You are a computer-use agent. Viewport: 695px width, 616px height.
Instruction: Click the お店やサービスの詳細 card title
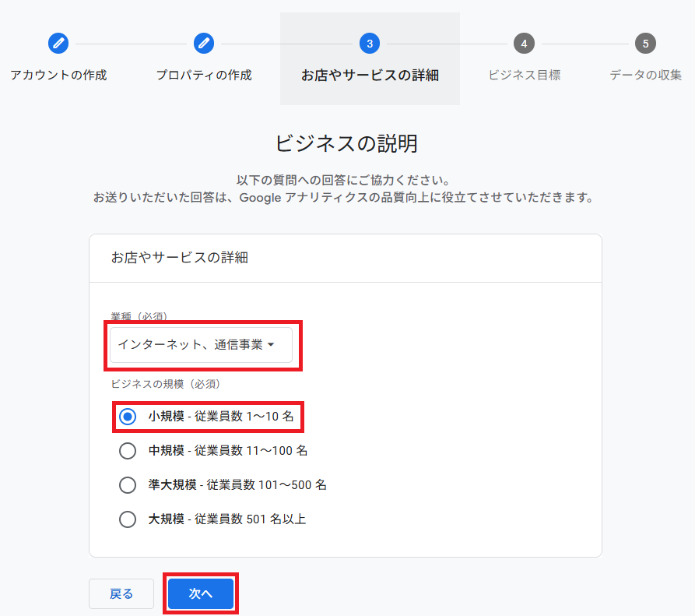(180, 258)
